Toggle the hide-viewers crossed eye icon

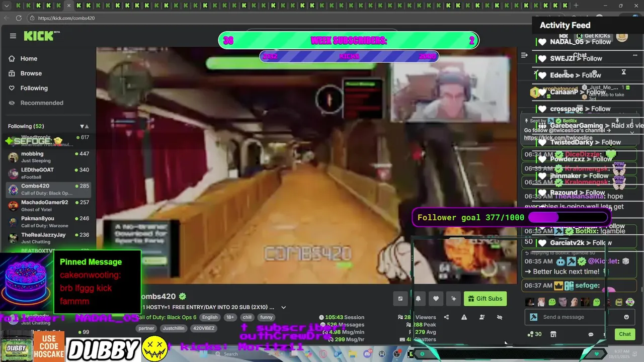pyautogui.click(x=500, y=317)
